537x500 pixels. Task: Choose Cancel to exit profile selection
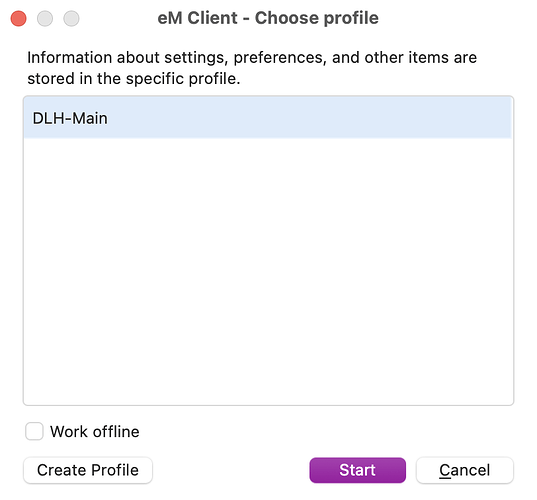point(465,470)
